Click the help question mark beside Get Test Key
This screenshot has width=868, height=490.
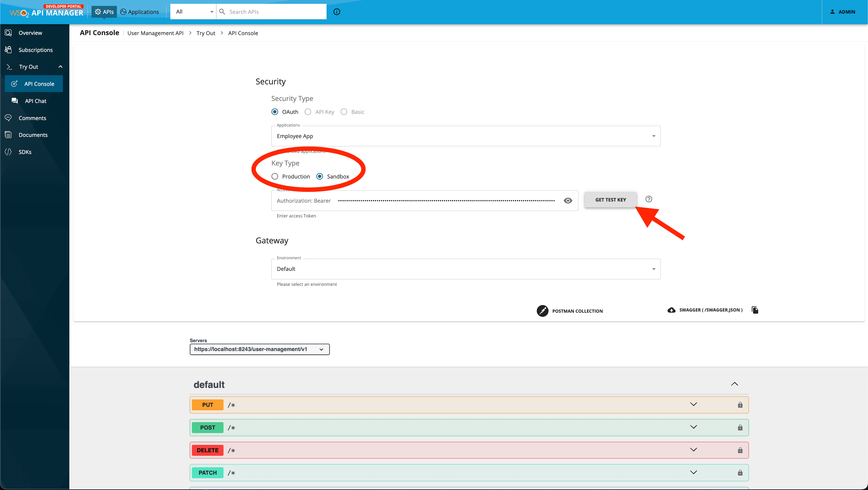[x=649, y=199]
